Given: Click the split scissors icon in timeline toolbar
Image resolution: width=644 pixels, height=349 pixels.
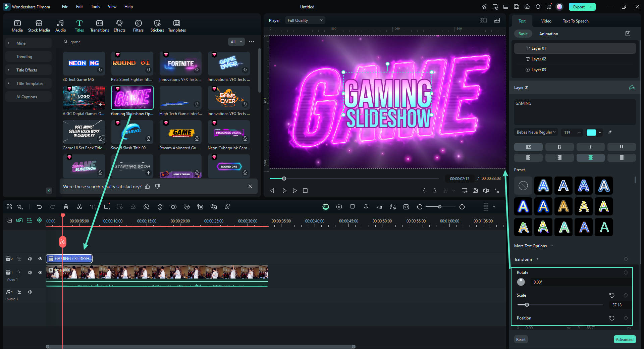Looking at the screenshot, I should (79, 207).
